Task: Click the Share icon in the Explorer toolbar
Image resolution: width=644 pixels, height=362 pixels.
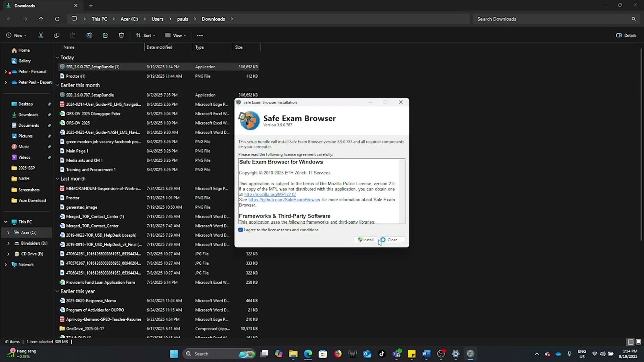Action: tap(105, 35)
